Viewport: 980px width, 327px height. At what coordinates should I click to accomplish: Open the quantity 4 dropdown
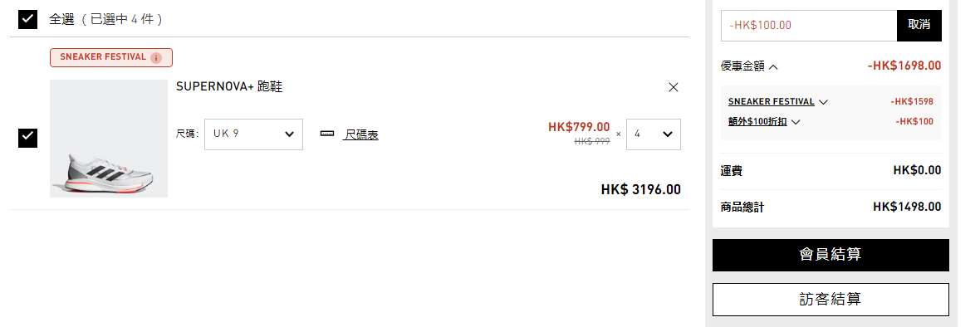point(653,134)
